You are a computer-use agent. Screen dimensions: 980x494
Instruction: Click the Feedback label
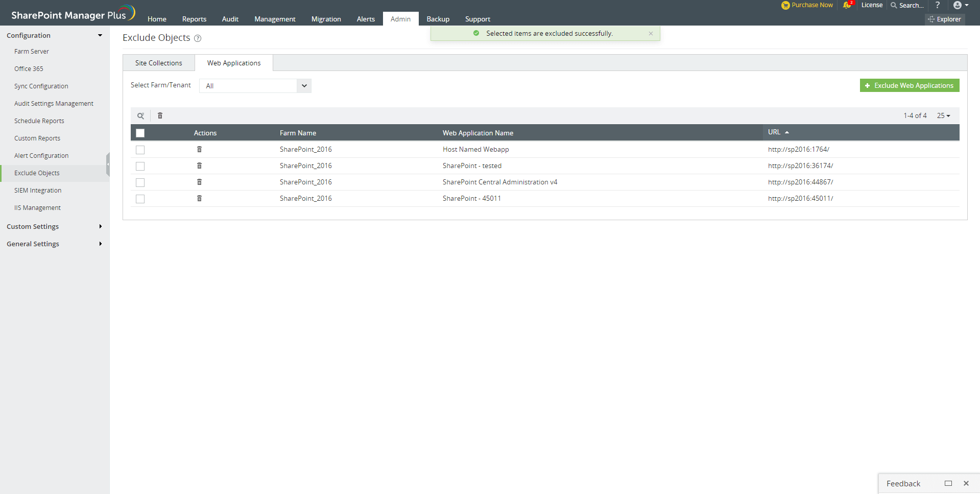[903, 483]
